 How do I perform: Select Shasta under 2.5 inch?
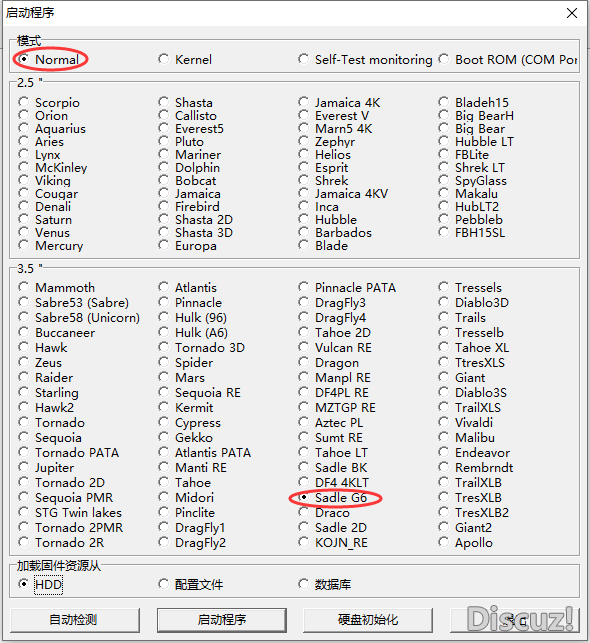pos(164,102)
